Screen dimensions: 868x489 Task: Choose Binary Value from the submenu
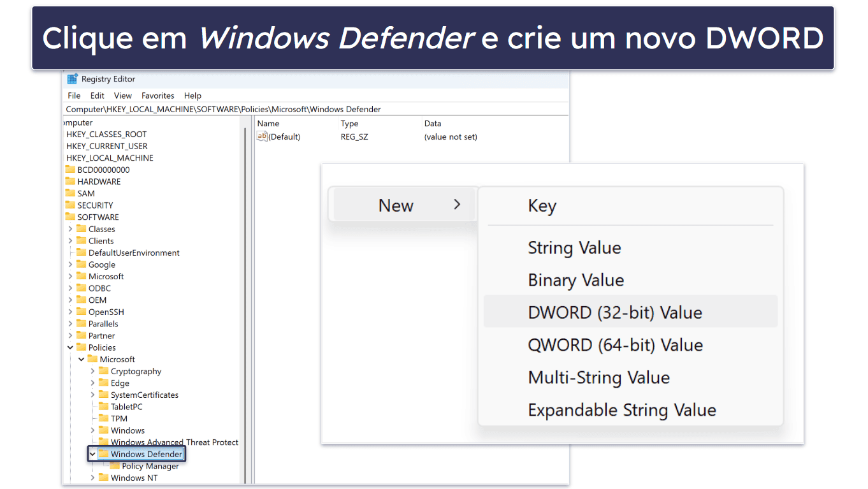pyautogui.click(x=631, y=280)
